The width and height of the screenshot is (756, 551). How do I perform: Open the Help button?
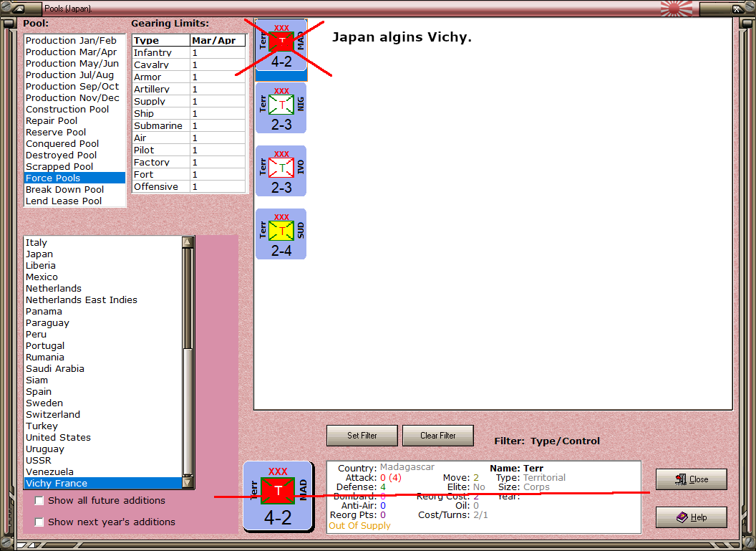[x=692, y=517]
